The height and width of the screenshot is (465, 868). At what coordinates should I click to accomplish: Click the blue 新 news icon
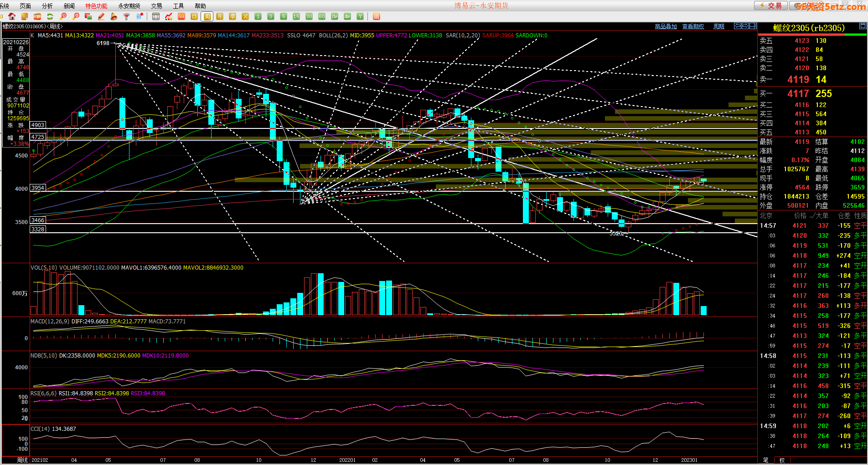[x=139, y=16]
